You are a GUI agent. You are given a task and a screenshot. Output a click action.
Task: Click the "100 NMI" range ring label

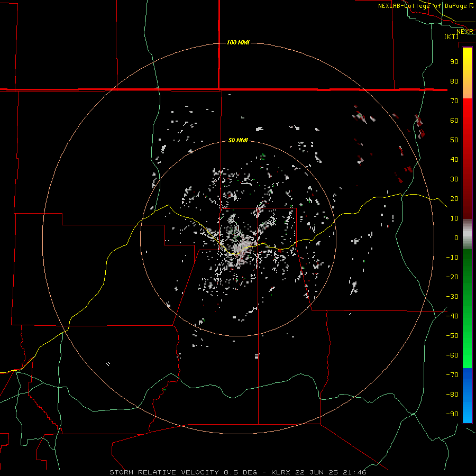(x=238, y=42)
